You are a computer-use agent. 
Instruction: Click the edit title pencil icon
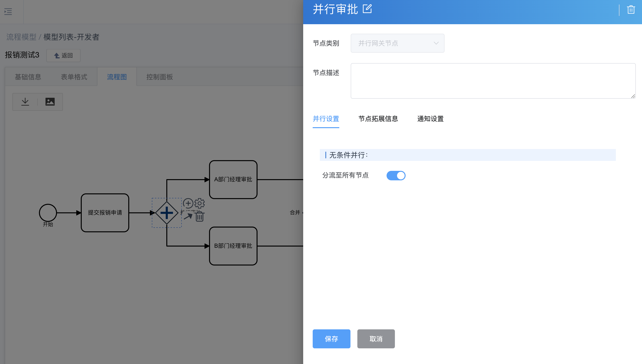pyautogui.click(x=367, y=9)
